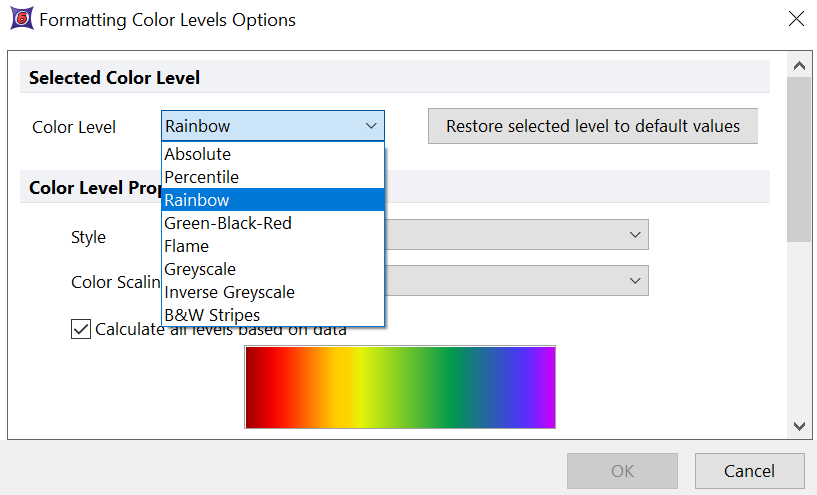Choose Greyscale from the list

[x=200, y=269]
